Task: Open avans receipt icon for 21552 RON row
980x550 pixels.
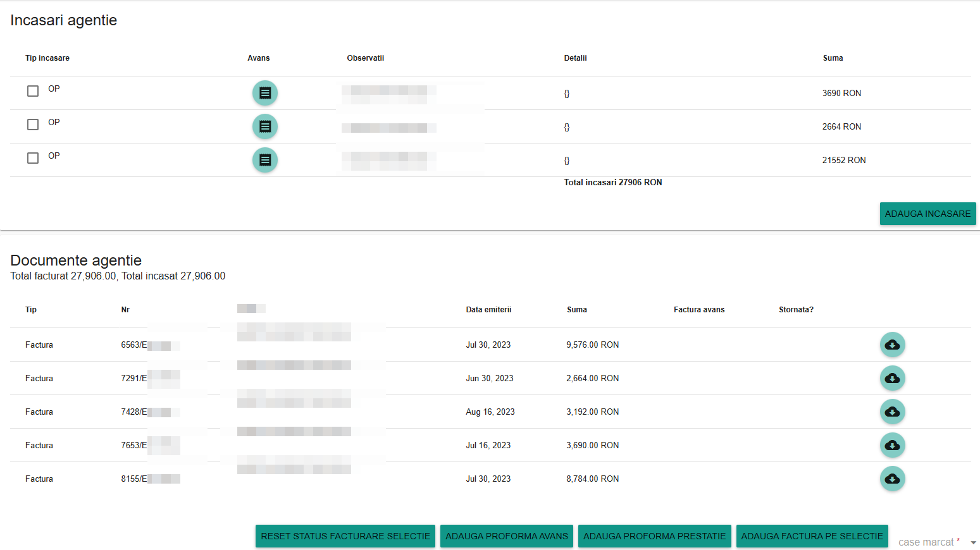Action: click(x=265, y=160)
